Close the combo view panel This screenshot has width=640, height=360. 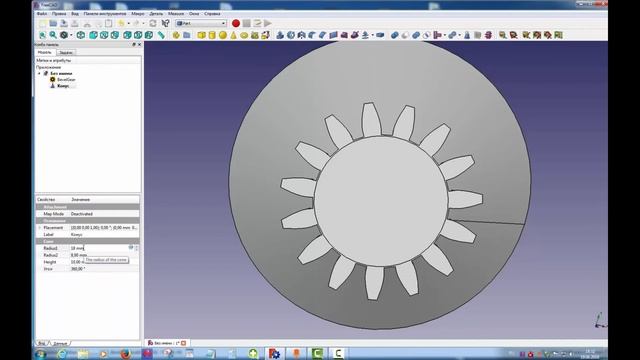click(x=139, y=44)
